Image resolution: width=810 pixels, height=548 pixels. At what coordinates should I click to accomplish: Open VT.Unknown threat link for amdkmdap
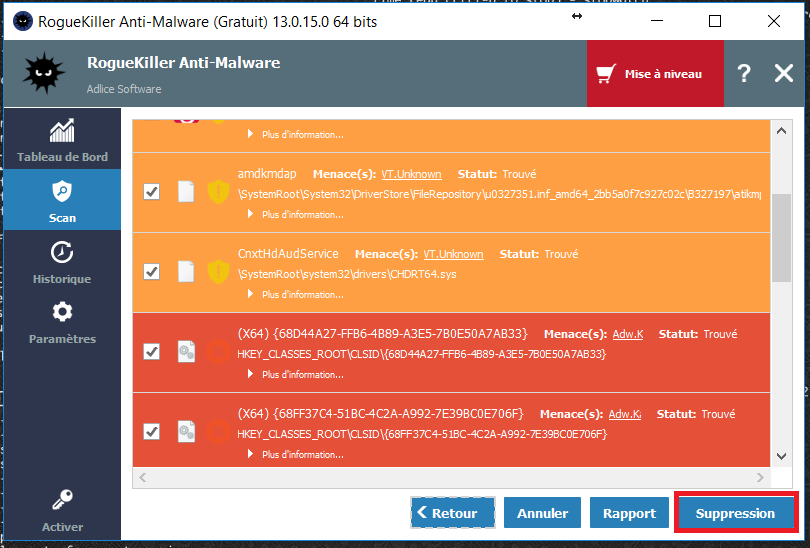(411, 174)
